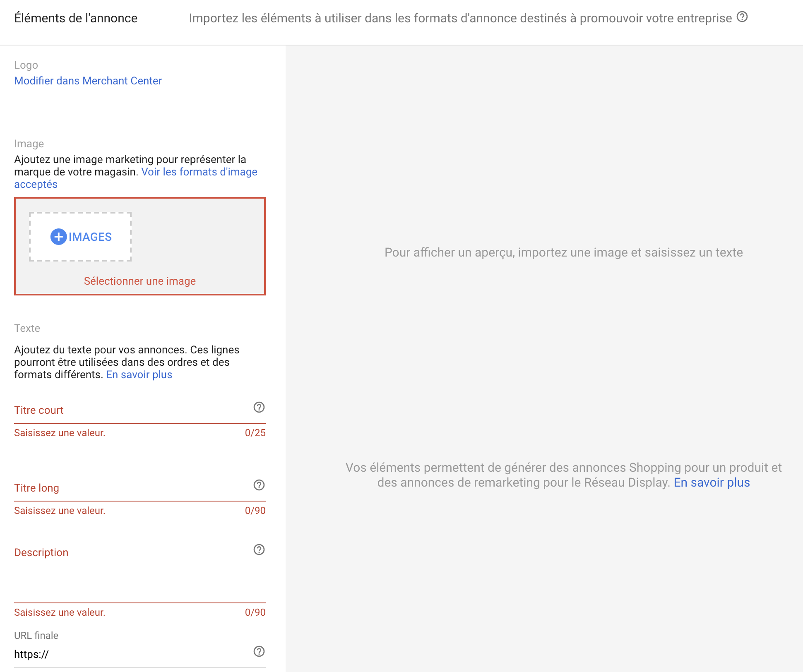
Task: Open Modifier dans Merchant Center link
Action: pos(88,81)
